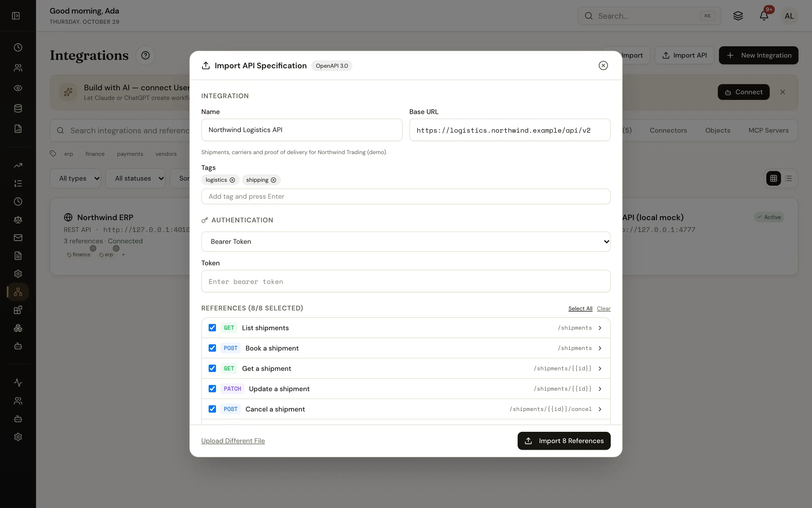Screen dimensions: 812x508
Task: Open the mail envelope icon in sidebar
Action: click(x=18, y=238)
